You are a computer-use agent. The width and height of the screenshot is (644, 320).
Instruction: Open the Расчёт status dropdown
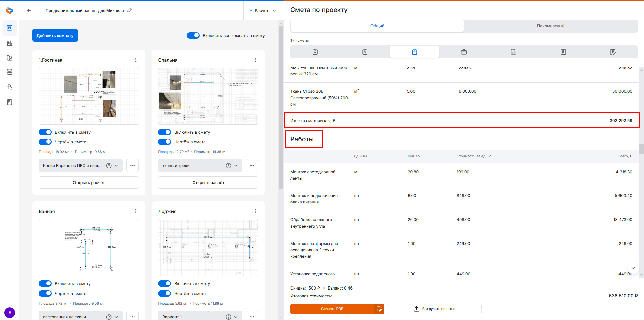[263, 11]
